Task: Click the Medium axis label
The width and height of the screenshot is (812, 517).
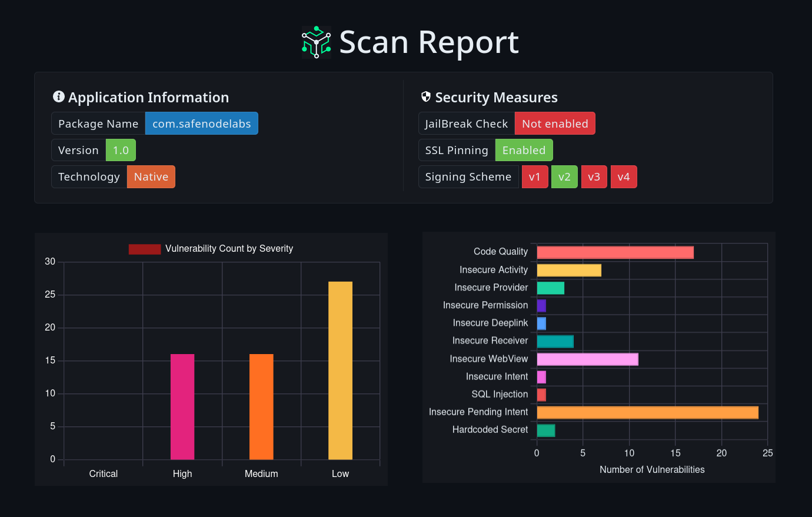Action: (x=261, y=473)
